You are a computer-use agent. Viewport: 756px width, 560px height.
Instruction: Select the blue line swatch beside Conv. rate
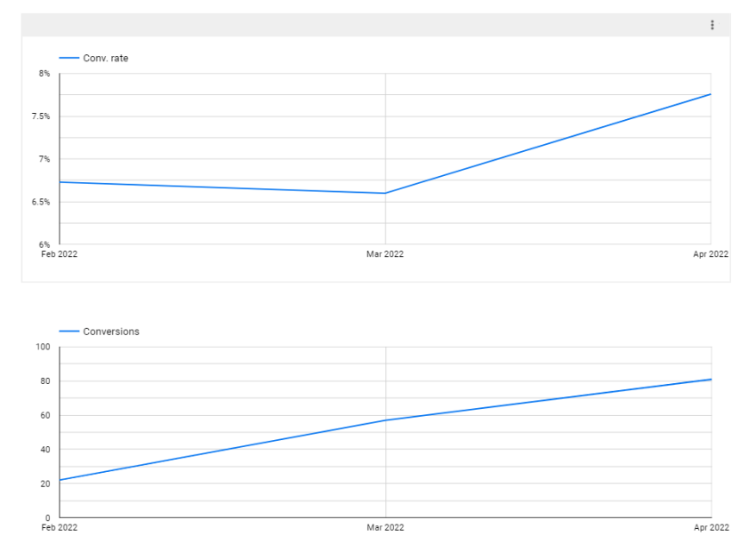[x=69, y=58]
